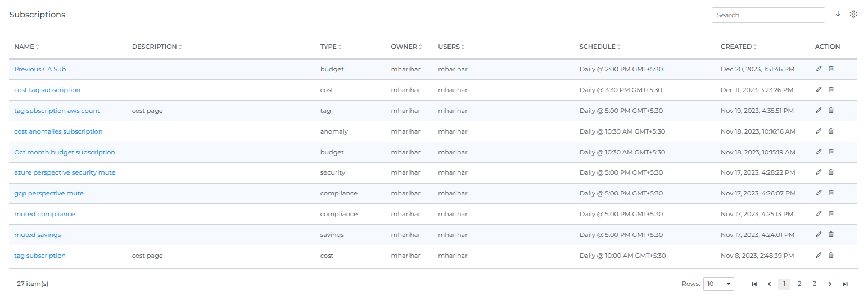Edit the gcp perspective mute subscription

point(819,193)
